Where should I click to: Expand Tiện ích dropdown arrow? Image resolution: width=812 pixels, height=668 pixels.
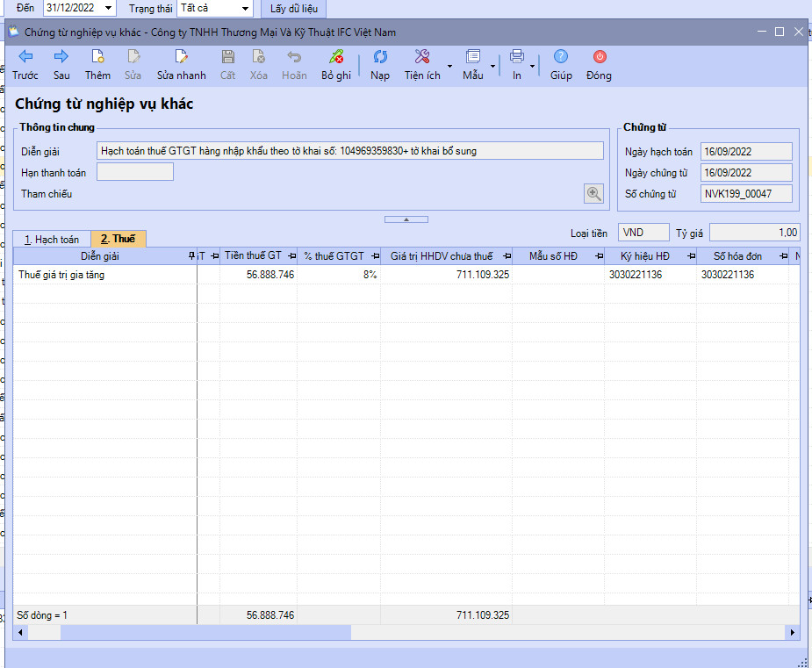coord(449,67)
